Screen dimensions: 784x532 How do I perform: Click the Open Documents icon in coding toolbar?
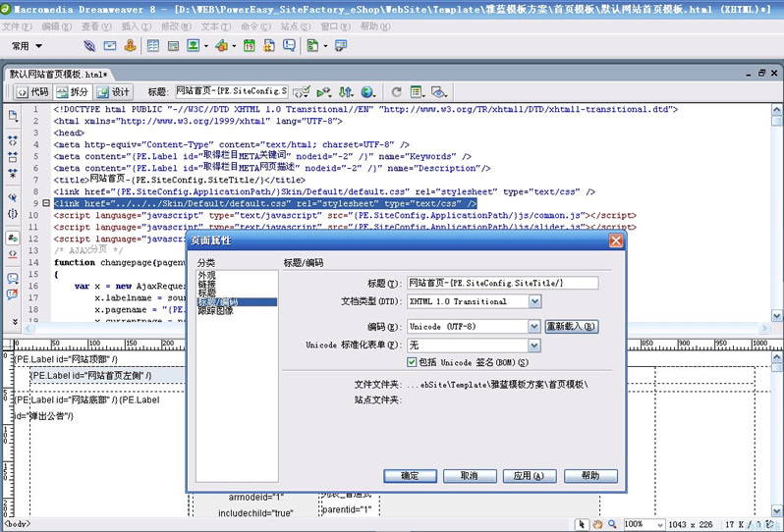coord(13,116)
